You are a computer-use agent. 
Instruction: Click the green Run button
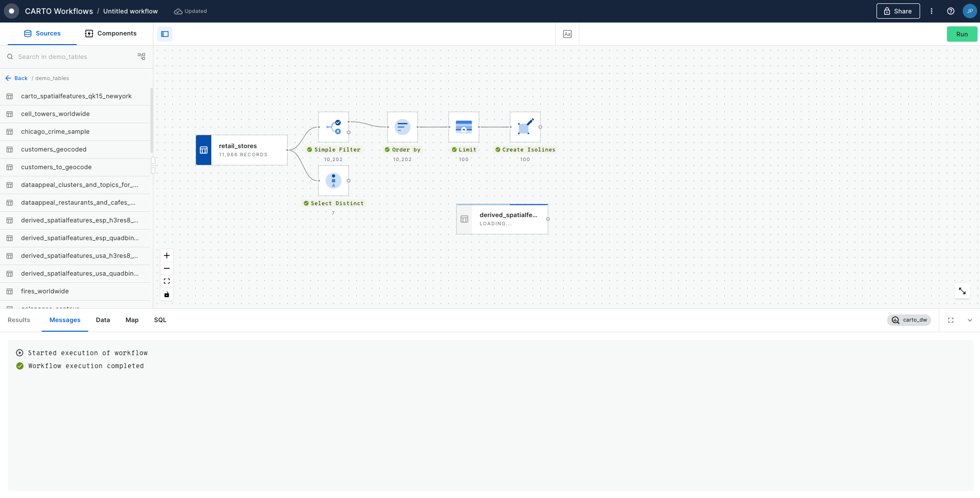pos(962,34)
